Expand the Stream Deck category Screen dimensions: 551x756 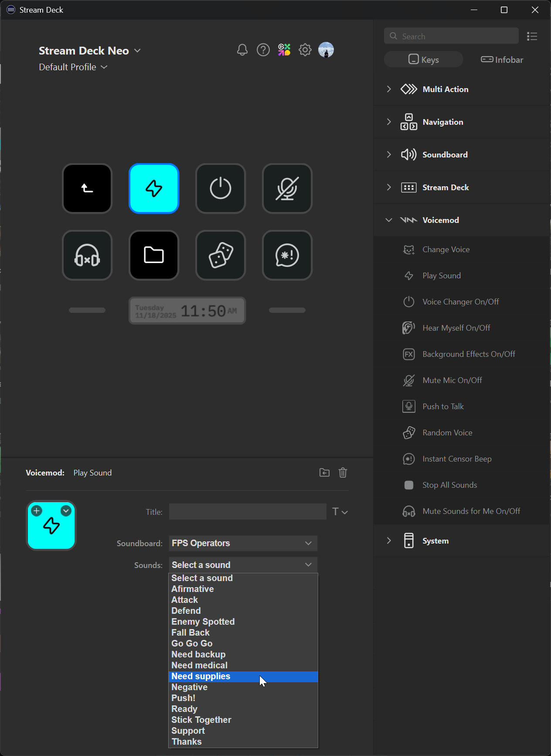click(462, 188)
